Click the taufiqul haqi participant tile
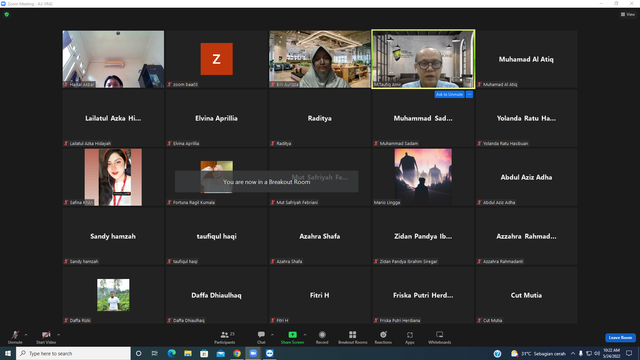640x360 pixels. click(216, 236)
